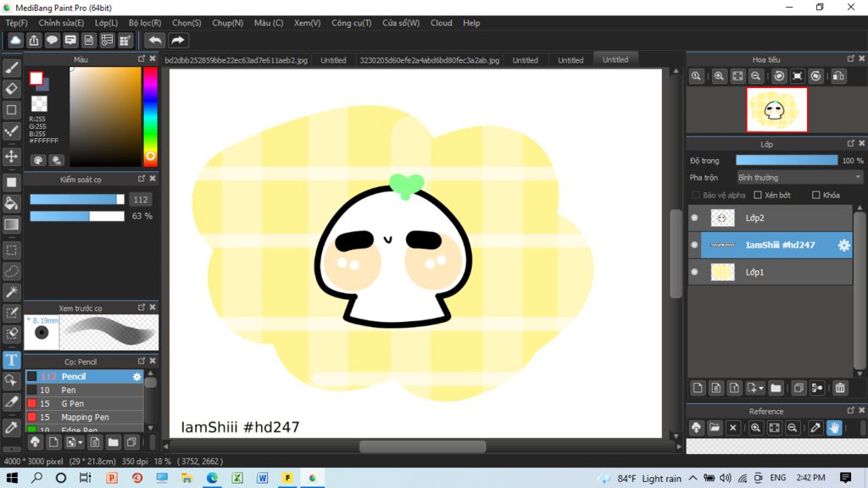Image resolution: width=868 pixels, height=488 pixels.
Task: Adjust the brush size slider at 112
Action: coord(77,199)
